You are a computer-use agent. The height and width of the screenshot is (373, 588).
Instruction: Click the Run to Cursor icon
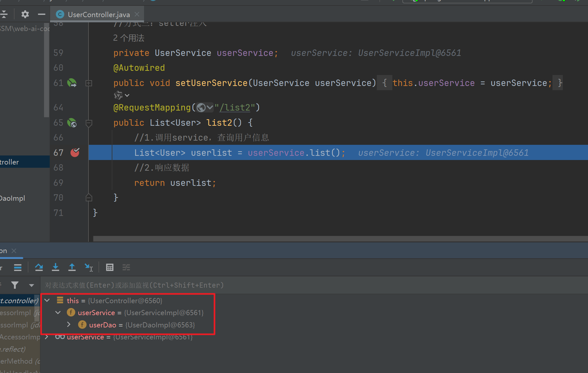click(88, 267)
